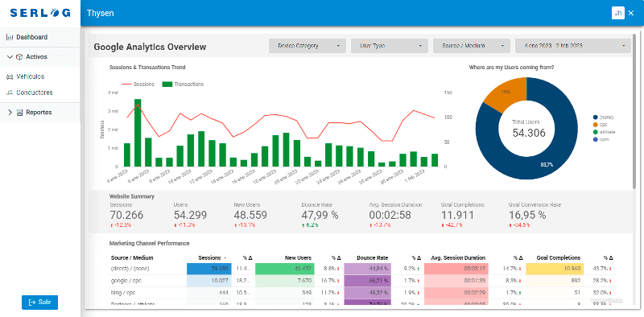Viewport: 644px width, 317px height.
Task: Expand the Reportes section chevron
Action: (x=10, y=113)
